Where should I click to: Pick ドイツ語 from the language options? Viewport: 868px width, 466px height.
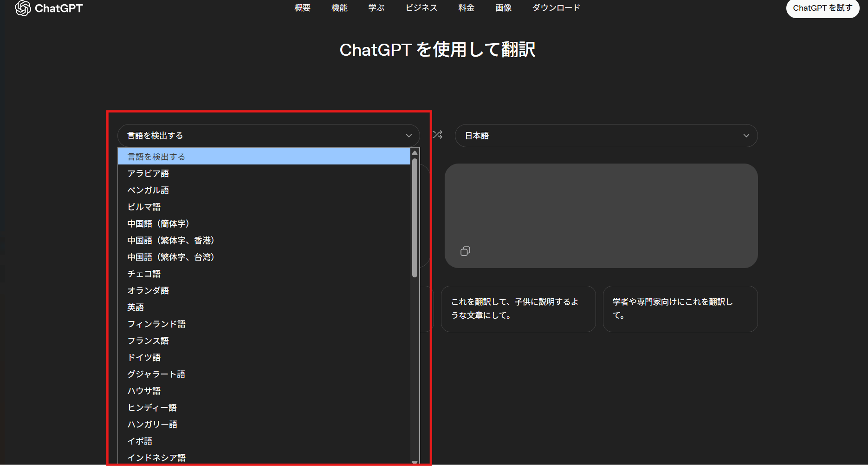coord(144,357)
